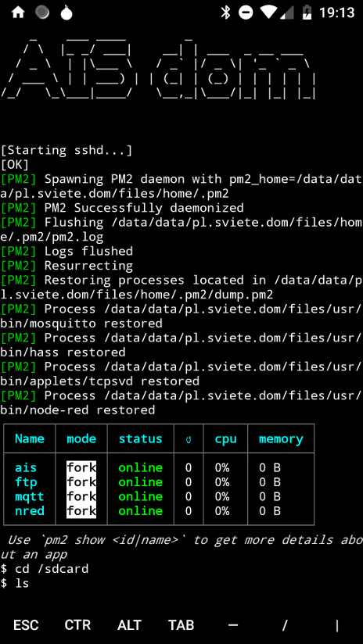Screen dimensions: 363x644
Task: Tap the TAB key on the extra keys bar
Action: coord(181,625)
